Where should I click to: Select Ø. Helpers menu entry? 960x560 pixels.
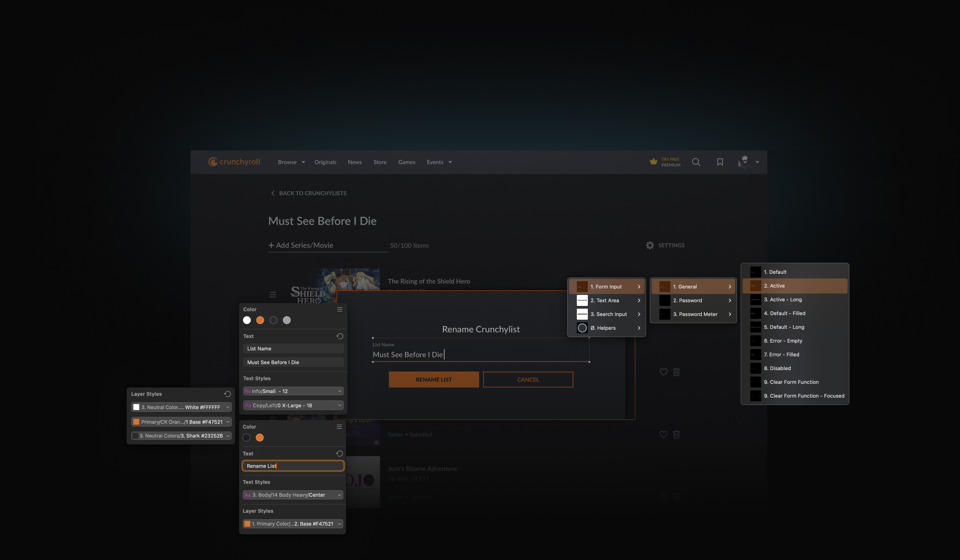click(x=607, y=328)
